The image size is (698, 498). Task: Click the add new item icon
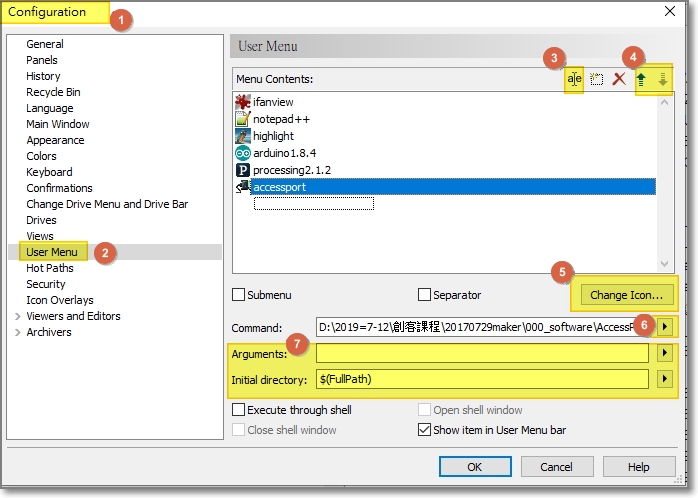click(596, 79)
